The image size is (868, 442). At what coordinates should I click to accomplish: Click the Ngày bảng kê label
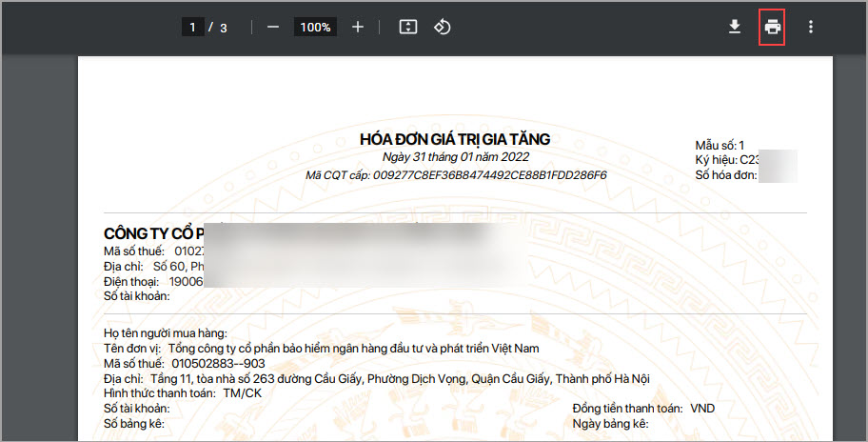click(610, 424)
